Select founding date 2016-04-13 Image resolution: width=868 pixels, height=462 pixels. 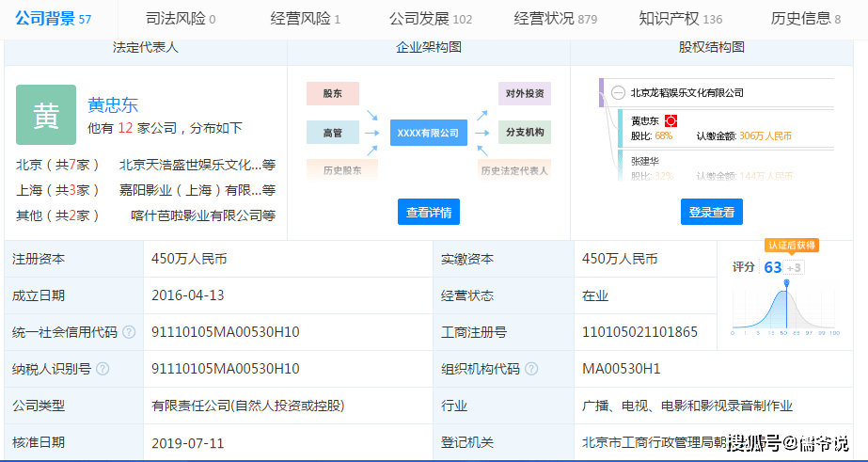click(188, 295)
